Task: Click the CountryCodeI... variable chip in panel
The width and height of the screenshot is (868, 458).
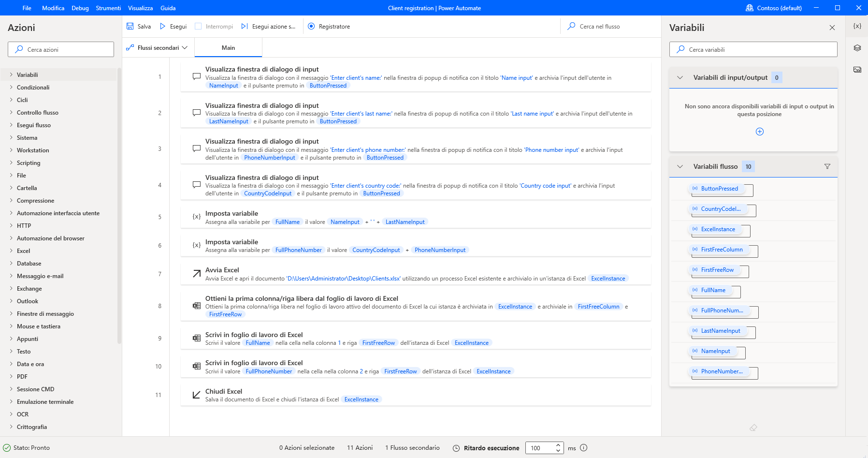Action: point(718,209)
